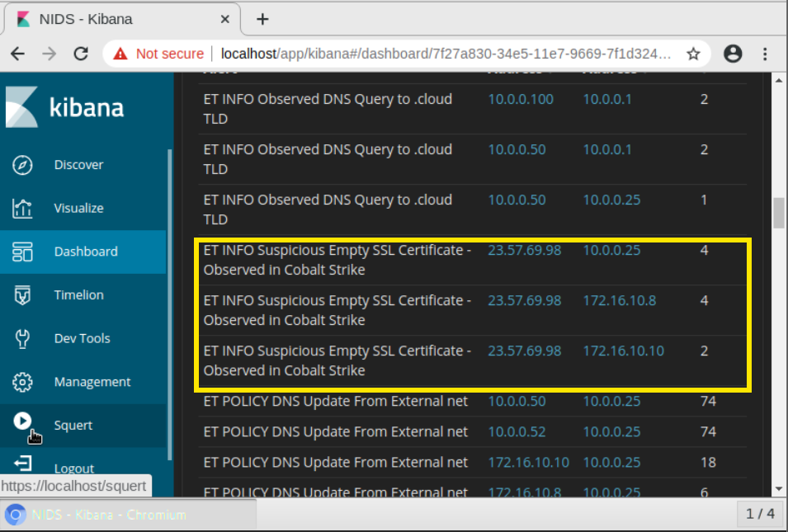Click the Dev Tools wrench icon

(x=22, y=339)
